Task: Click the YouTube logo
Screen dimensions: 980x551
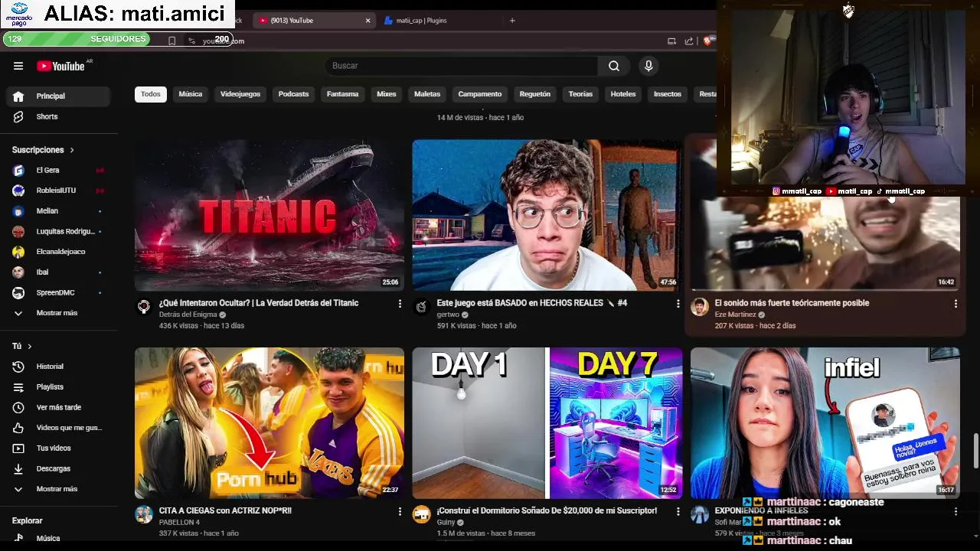Action: pyautogui.click(x=60, y=66)
